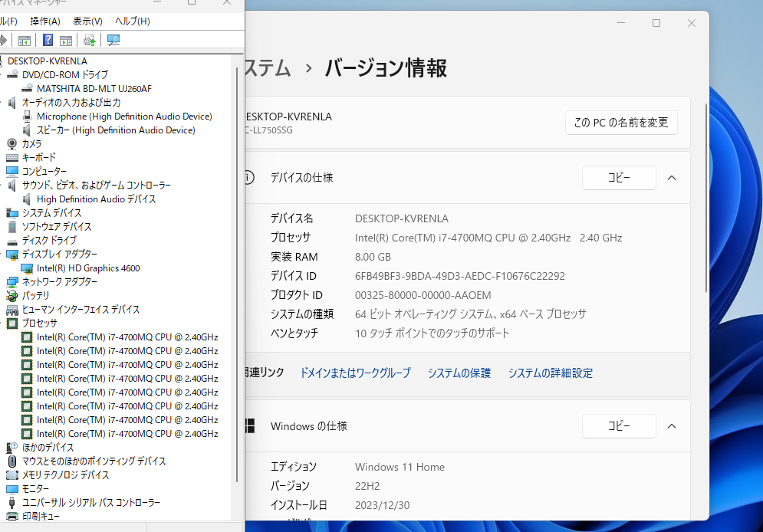The image size is (763, 532).
Task: Select the プロセッサ category chip icon
Action: 12,323
